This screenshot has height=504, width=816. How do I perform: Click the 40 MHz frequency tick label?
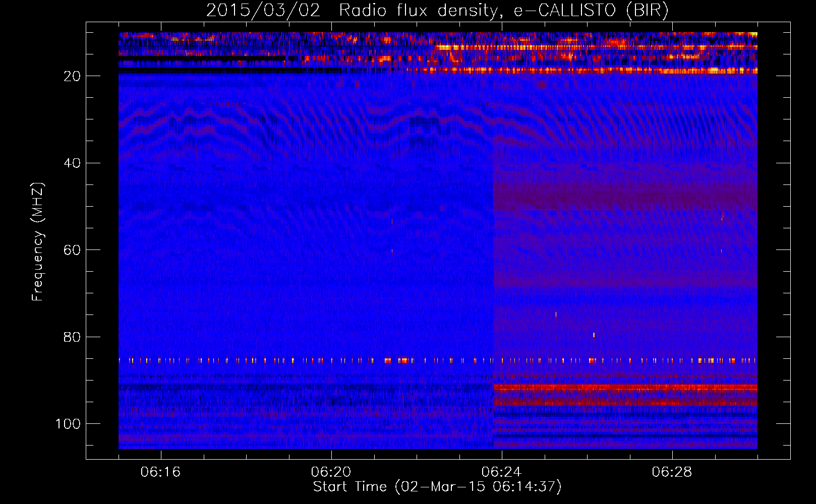[73, 163]
